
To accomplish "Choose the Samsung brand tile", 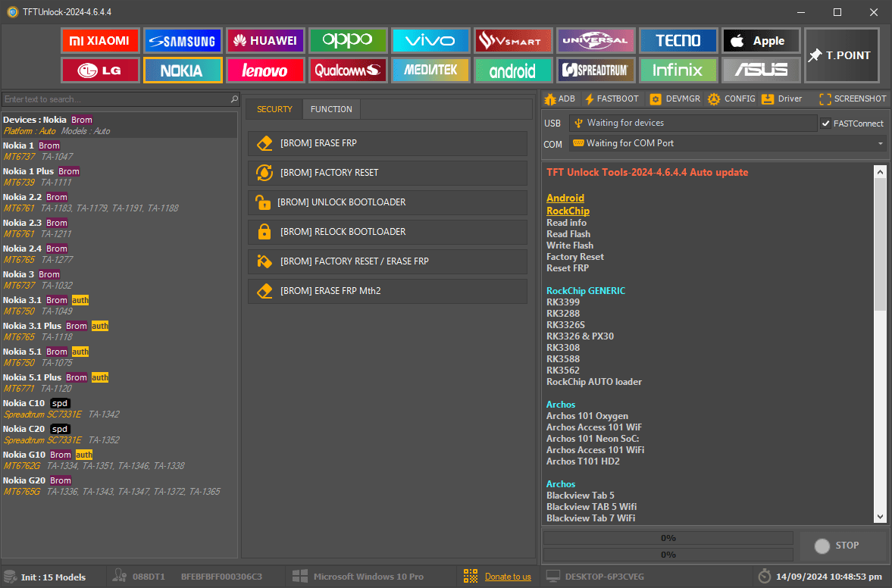I will pyautogui.click(x=182, y=41).
